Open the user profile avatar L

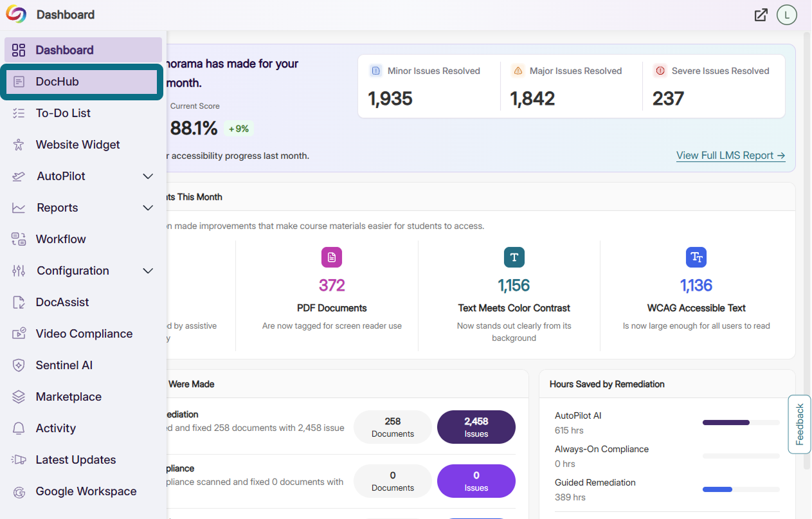point(787,15)
